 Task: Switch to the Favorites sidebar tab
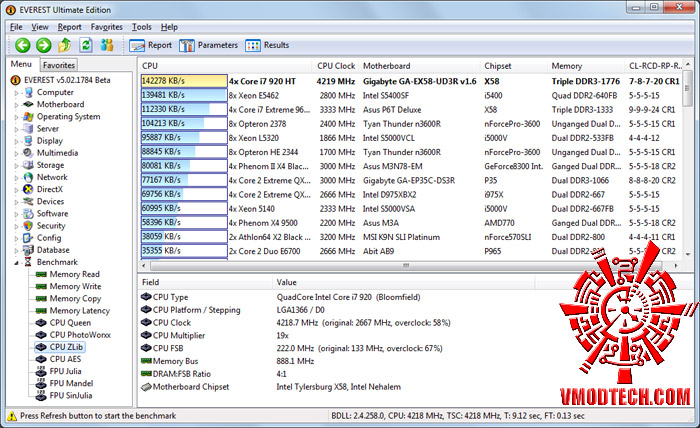click(58, 65)
